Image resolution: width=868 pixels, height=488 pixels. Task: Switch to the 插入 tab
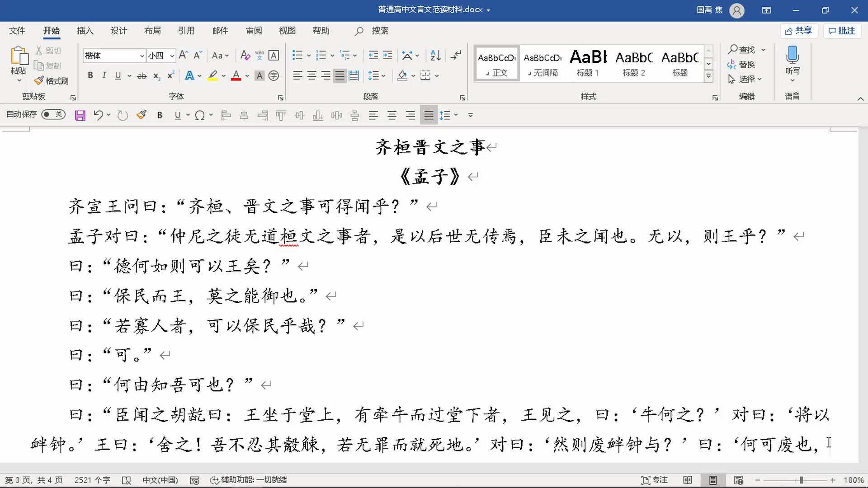(85, 31)
